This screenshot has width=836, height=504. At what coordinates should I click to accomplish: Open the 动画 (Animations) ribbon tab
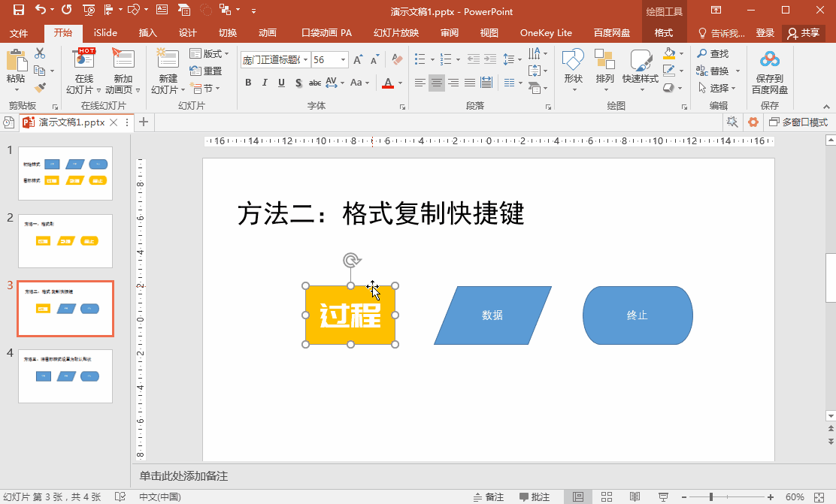coord(267,33)
